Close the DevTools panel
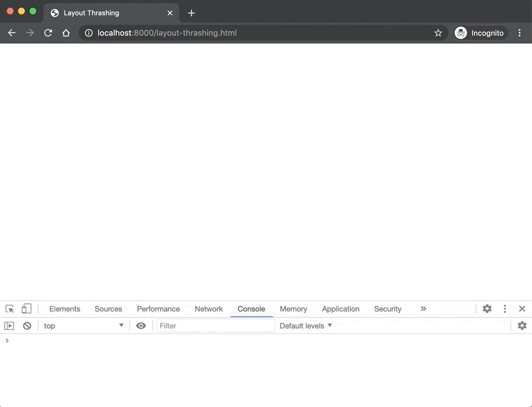The image size is (532, 407). point(522,309)
